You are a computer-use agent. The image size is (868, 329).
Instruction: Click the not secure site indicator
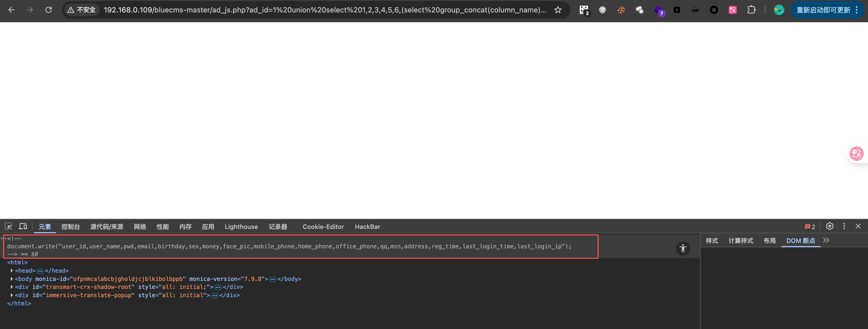point(82,10)
